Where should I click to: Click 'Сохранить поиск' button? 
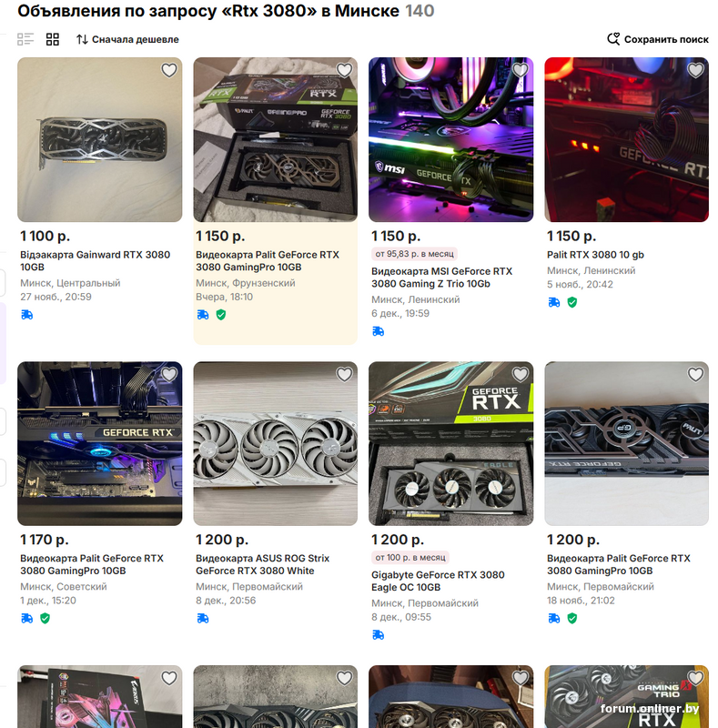658,39
